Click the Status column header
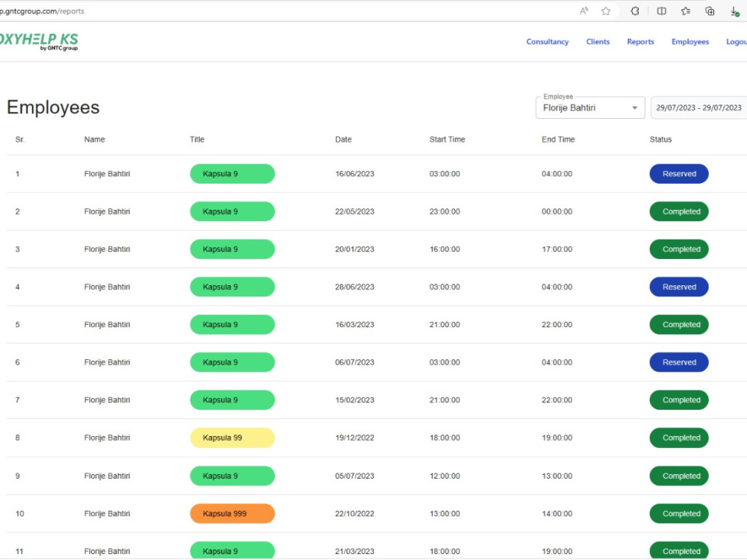This screenshot has height=560, width=747. [660, 140]
